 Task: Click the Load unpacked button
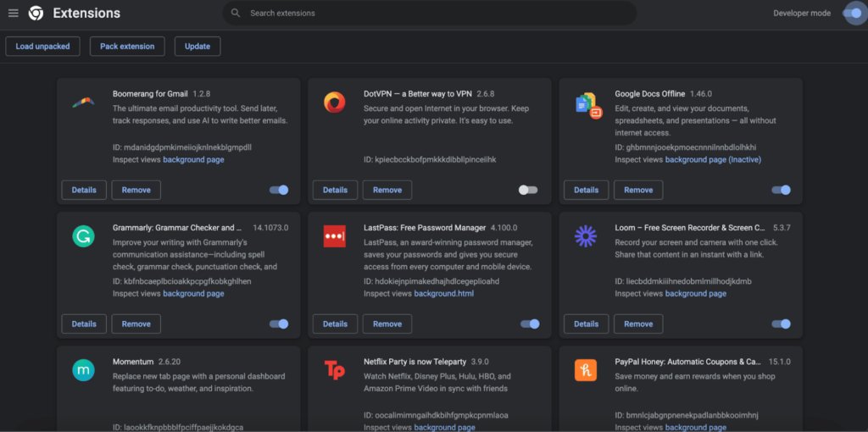(x=42, y=47)
